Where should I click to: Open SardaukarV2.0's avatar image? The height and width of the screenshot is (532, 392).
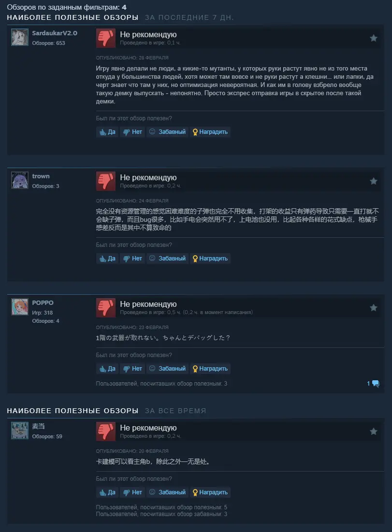(20, 37)
